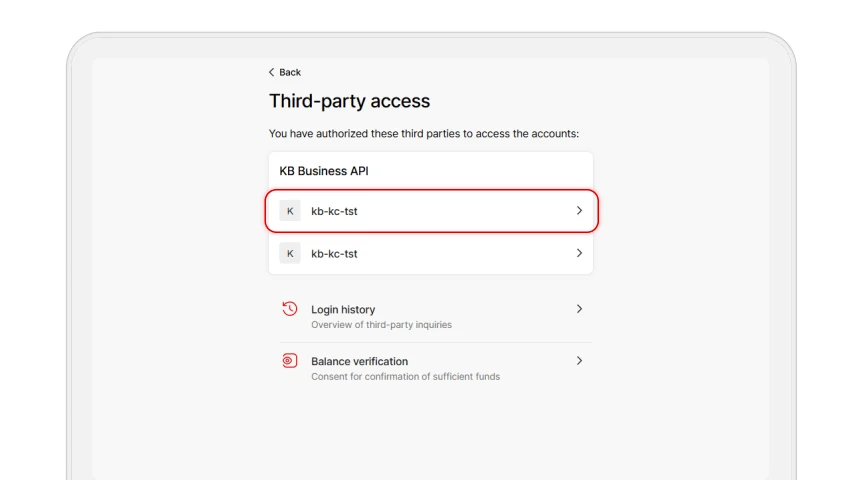Open Balance verification
Viewport: 864px width, 480px height.
[x=431, y=368]
